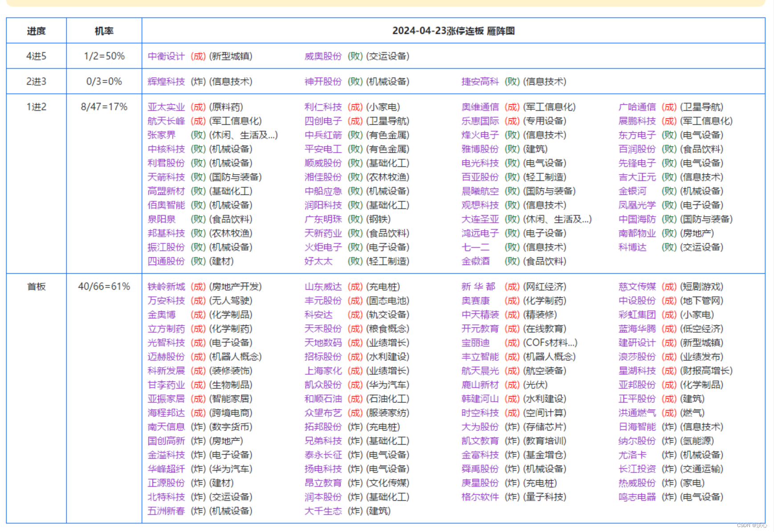Click the 鹿山新材 stock link
The width and height of the screenshot is (774, 532).
pyautogui.click(x=480, y=385)
